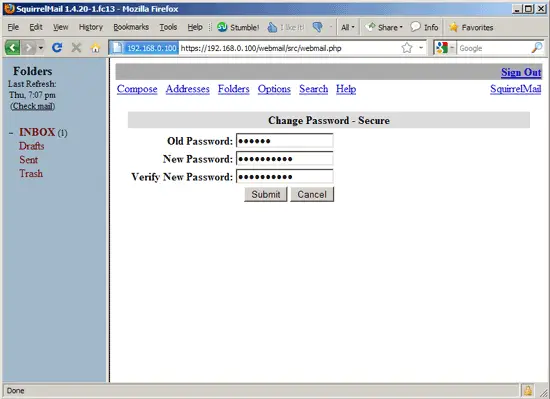Open the Options link
550x399 pixels.
(x=274, y=89)
